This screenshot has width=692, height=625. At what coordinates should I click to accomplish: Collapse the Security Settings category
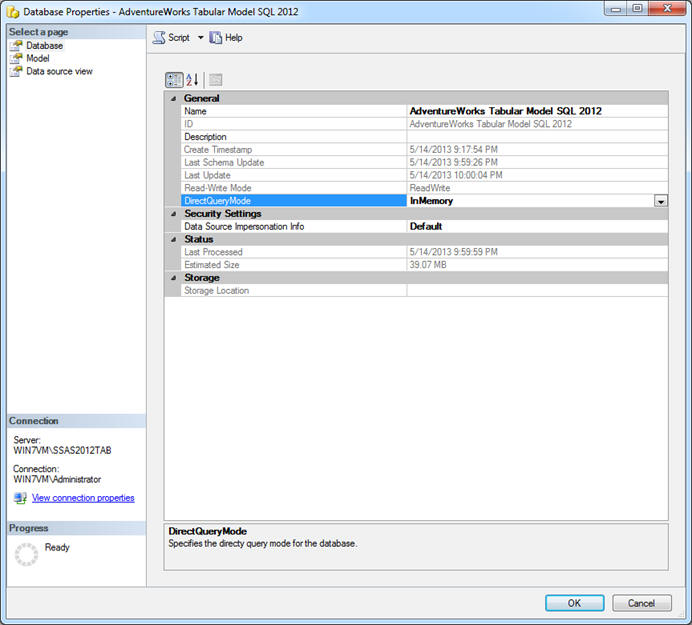[x=173, y=214]
